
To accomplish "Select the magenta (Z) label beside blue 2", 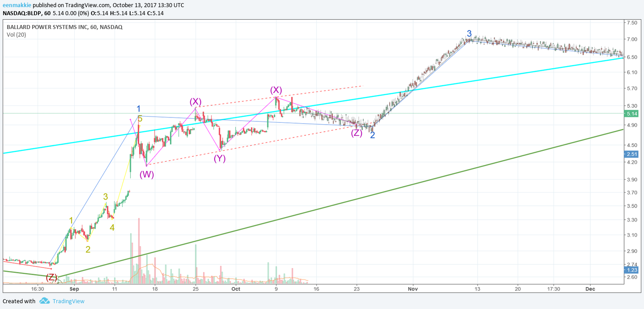I will click(356, 133).
